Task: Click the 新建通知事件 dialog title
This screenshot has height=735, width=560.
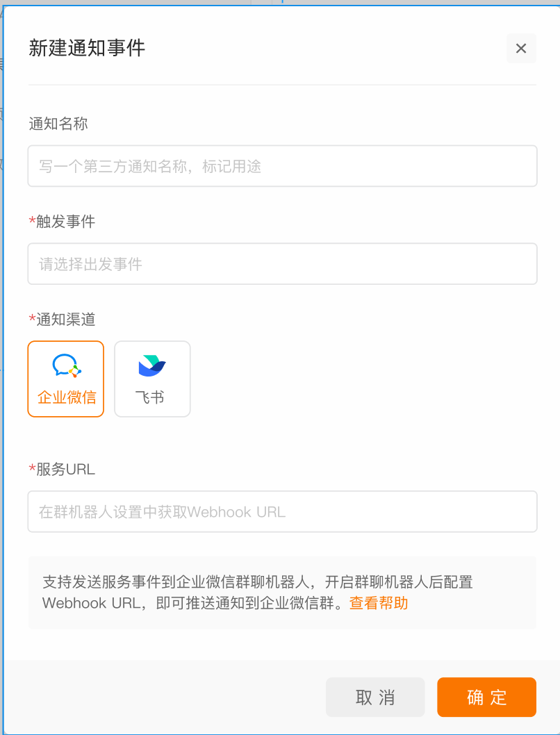Action: (x=87, y=48)
